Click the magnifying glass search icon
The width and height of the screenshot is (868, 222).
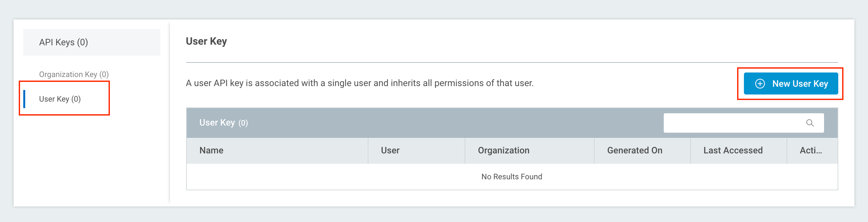click(810, 123)
